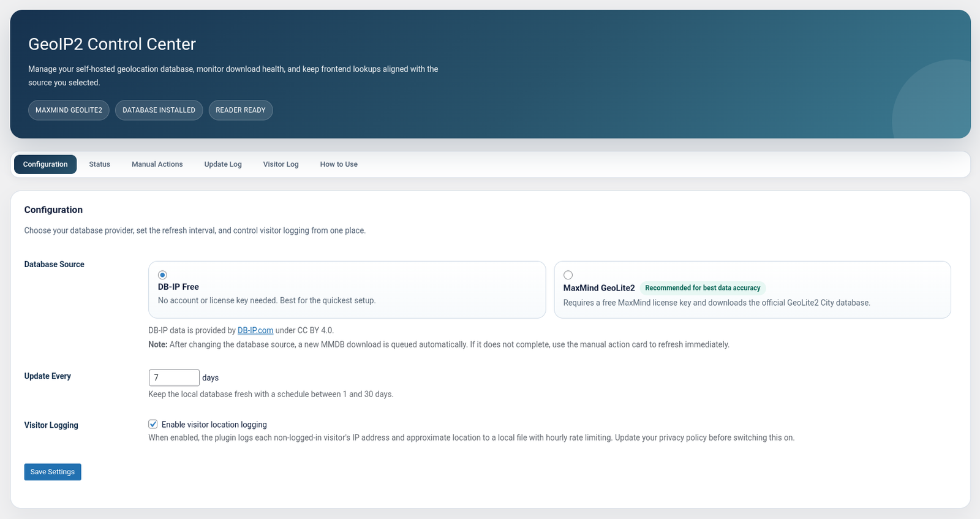The image size is (980, 519).
Task: Click the MAXMIND GEOLITE2 status badge
Action: 69,110
